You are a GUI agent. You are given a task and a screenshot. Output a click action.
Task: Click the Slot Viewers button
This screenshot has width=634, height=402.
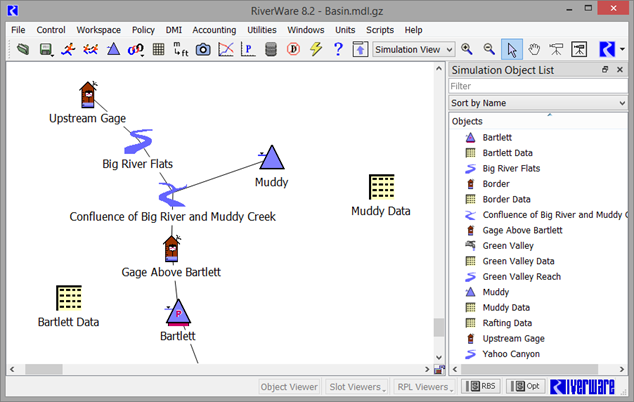[x=357, y=387]
